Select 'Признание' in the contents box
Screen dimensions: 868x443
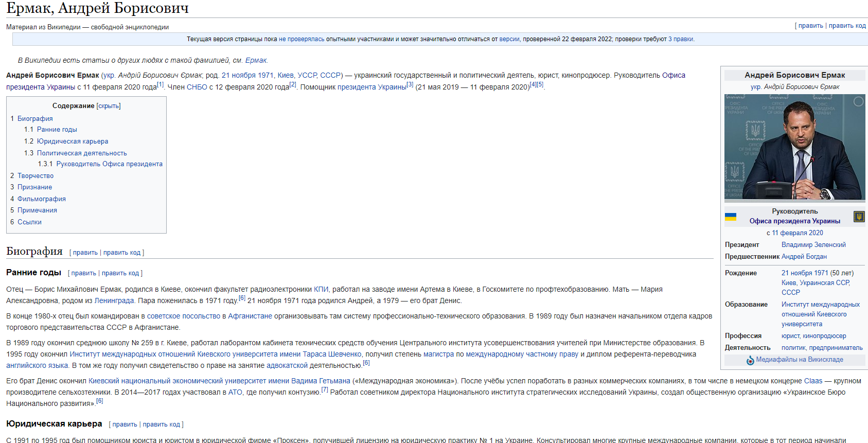coord(34,187)
